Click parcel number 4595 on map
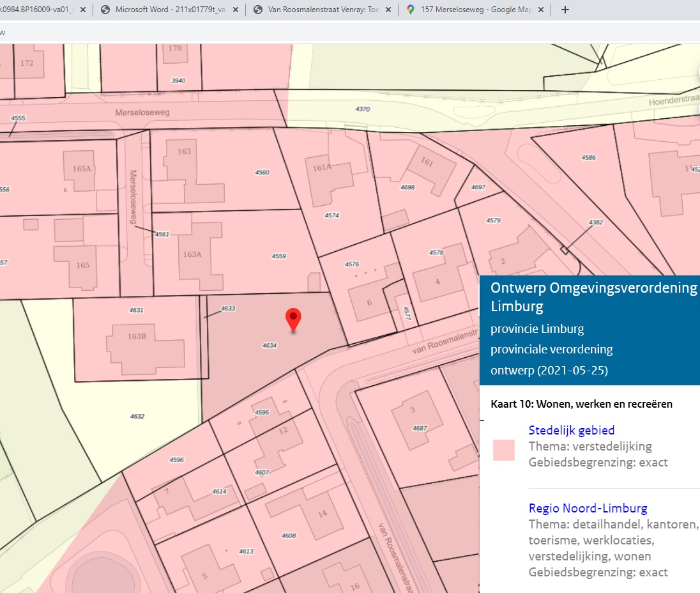This screenshot has height=593, width=700. pyautogui.click(x=262, y=412)
